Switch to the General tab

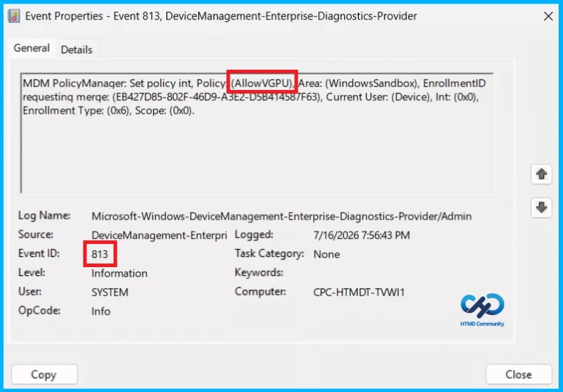pyautogui.click(x=31, y=48)
